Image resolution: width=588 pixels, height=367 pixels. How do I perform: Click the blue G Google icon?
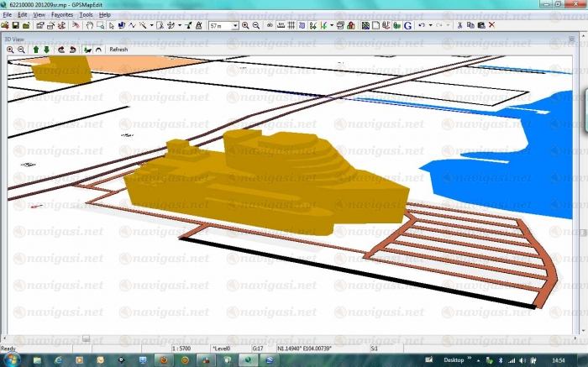[x=407, y=25]
